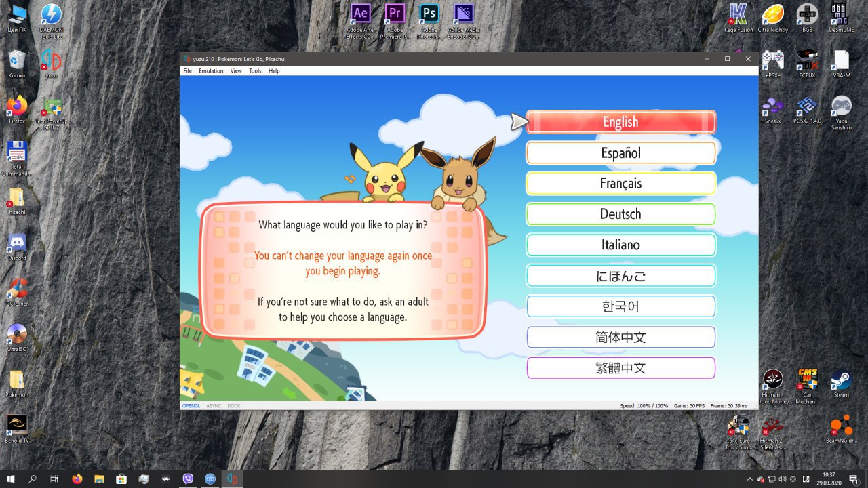Open the Steam desktop shortcut
Screen dimensions: 868x488
pyautogui.click(x=841, y=382)
